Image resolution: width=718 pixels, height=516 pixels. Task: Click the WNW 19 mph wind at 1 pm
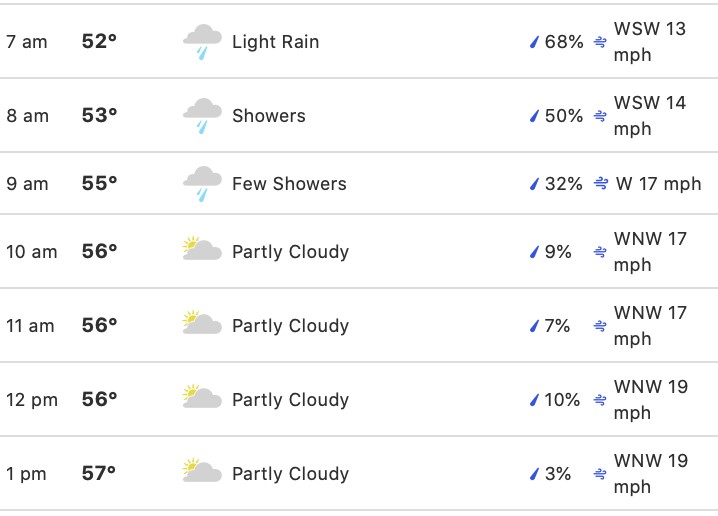[x=651, y=473]
